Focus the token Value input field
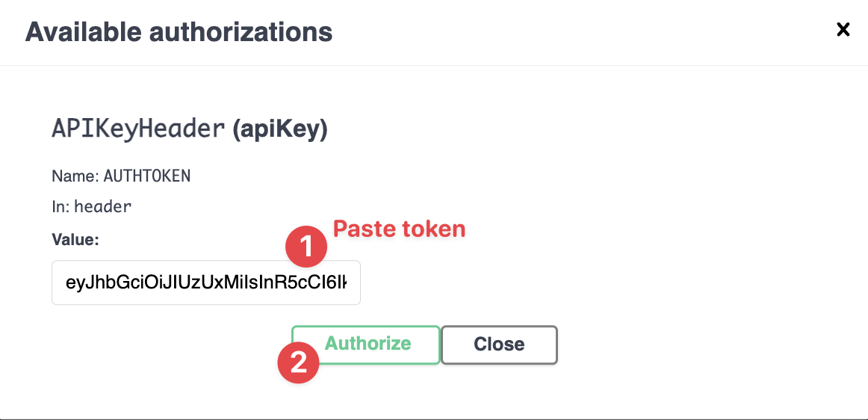The image size is (868, 420). (x=206, y=282)
